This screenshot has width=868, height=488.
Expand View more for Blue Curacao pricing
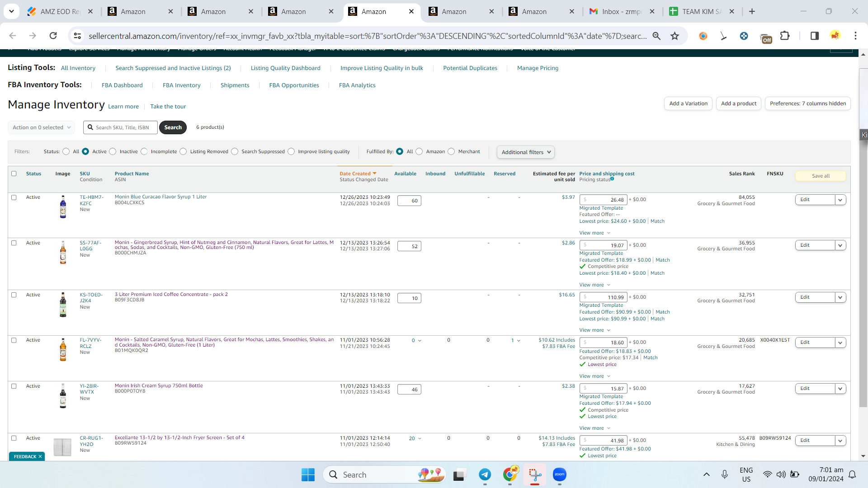click(595, 233)
